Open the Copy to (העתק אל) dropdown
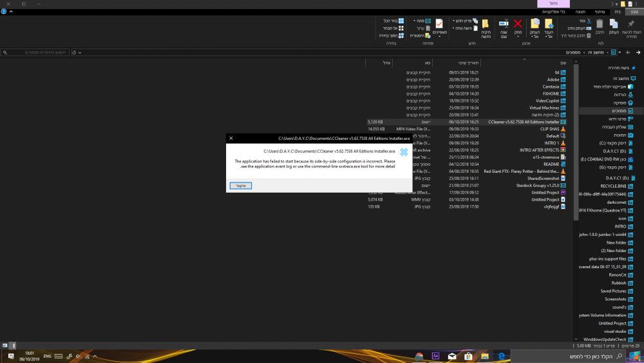Viewport: 644px width, 363px height. pos(535,29)
